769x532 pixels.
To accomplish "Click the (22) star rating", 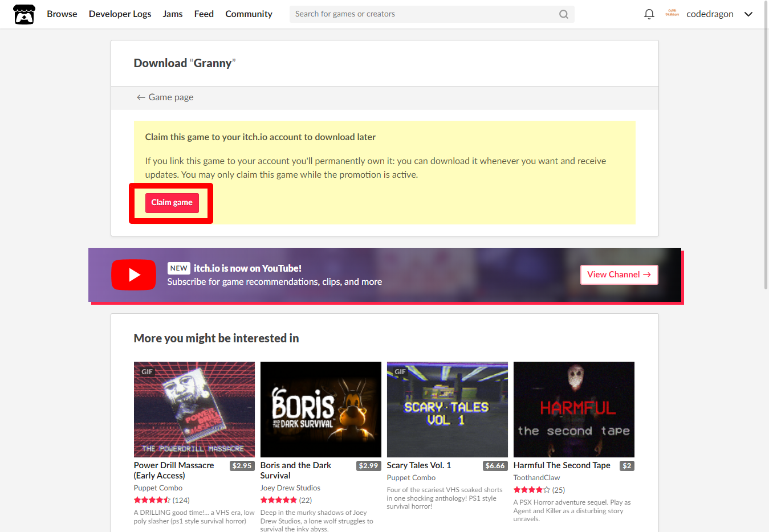I will pos(286,500).
